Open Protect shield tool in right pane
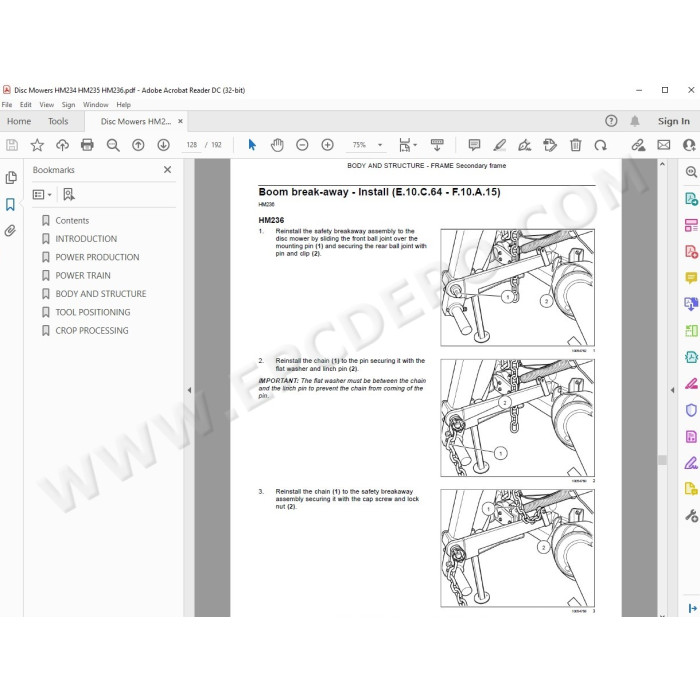The width and height of the screenshot is (700, 700). pos(691,410)
